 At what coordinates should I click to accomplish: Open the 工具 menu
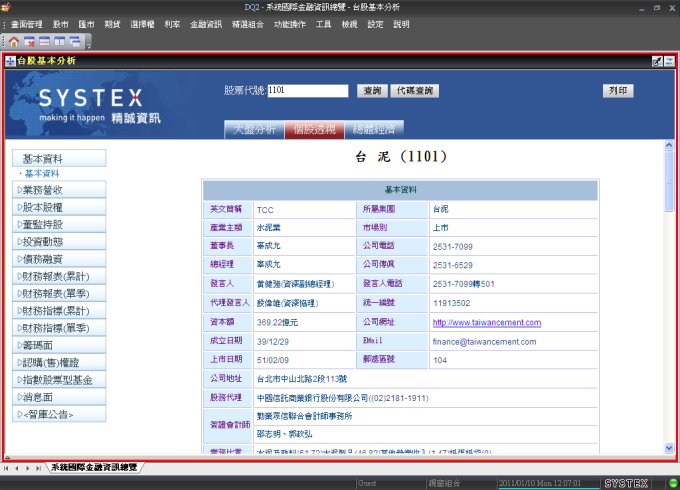click(x=324, y=25)
